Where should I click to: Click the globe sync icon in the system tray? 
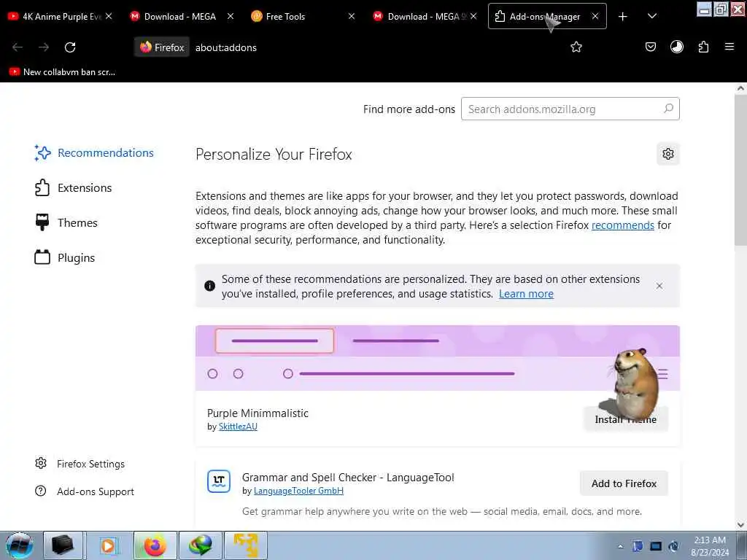[673, 547]
